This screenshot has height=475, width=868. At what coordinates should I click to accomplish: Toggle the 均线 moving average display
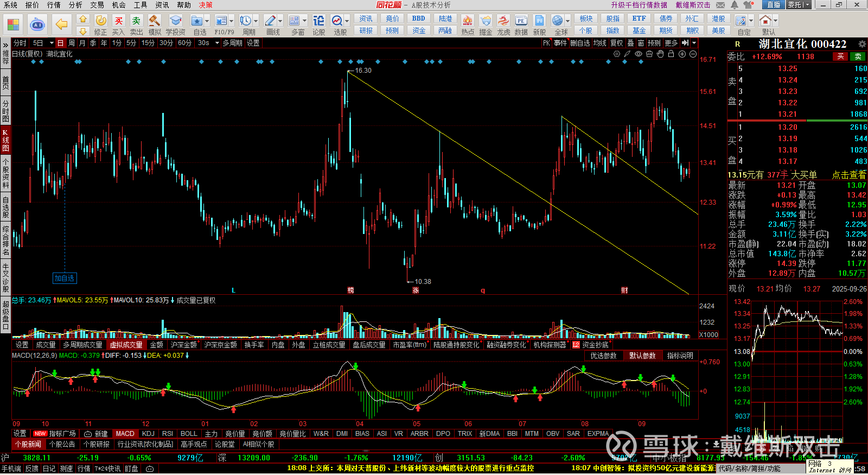(x=599, y=43)
